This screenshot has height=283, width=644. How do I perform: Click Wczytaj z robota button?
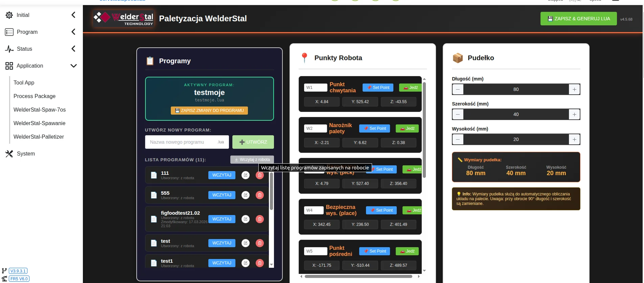pyautogui.click(x=252, y=160)
